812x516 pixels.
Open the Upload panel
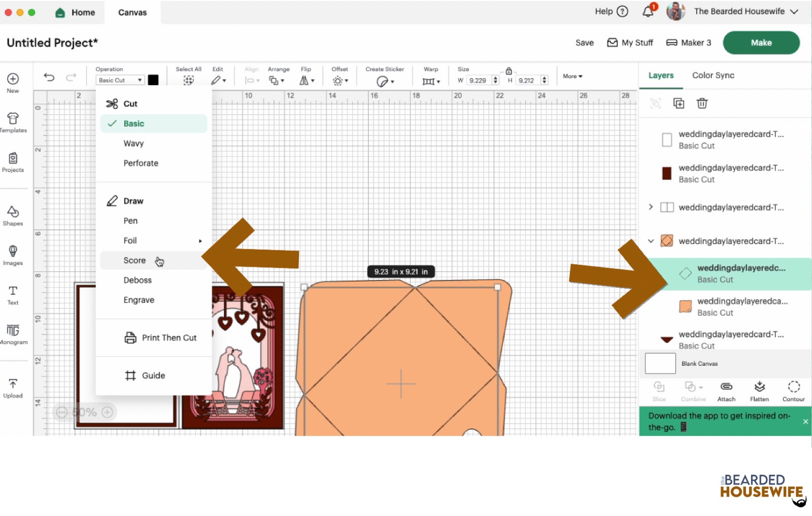click(13, 388)
